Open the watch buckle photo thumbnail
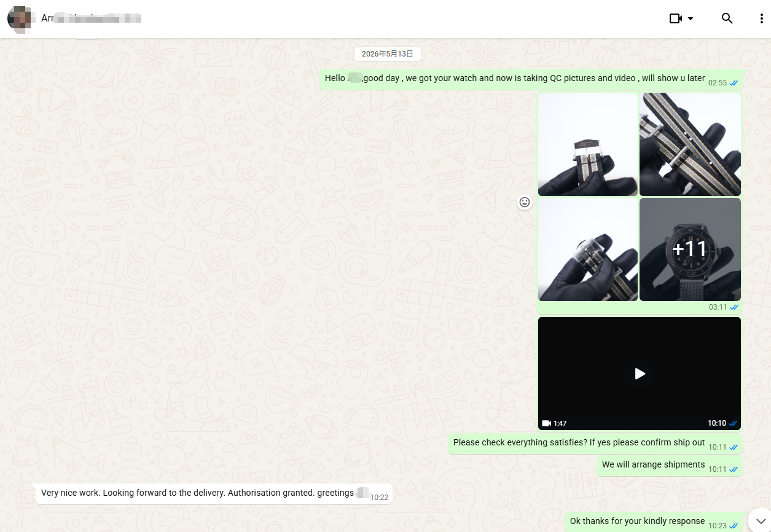The width and height of the screenshot is (771, 532). coord(588,144)
